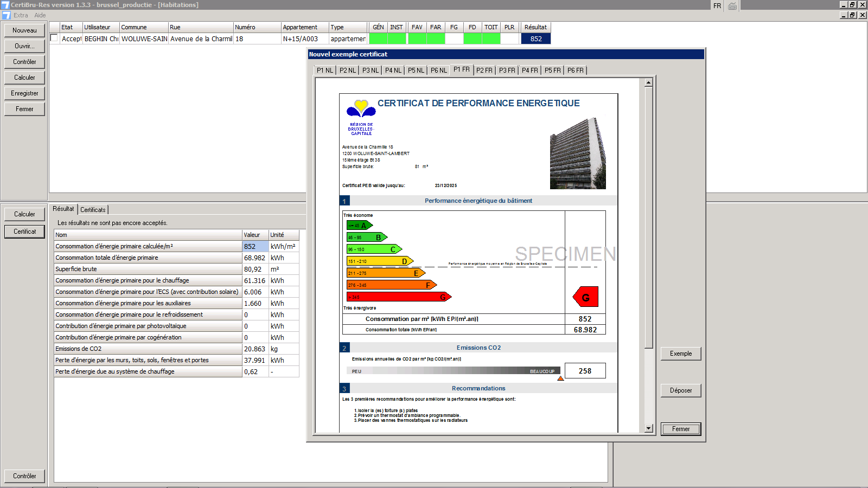
Task: Click the red G energy class badge
Action: tap(585, 297)
